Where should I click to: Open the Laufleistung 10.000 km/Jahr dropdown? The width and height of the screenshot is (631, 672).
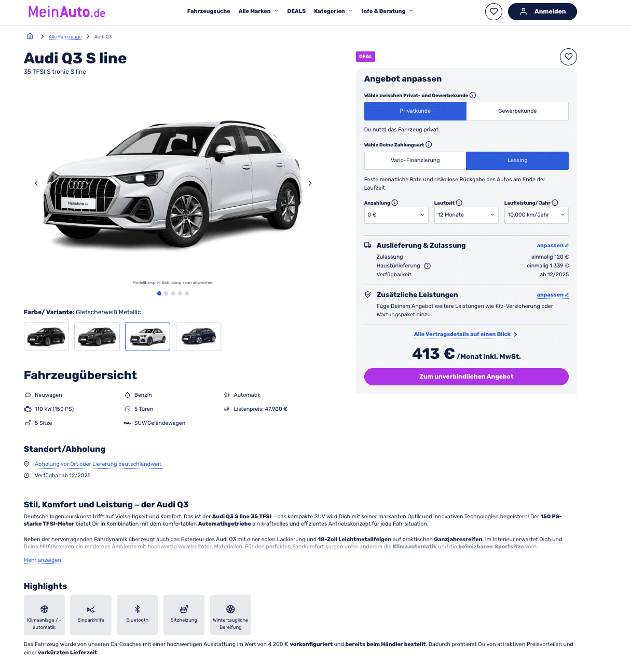[x=537, y=215]
